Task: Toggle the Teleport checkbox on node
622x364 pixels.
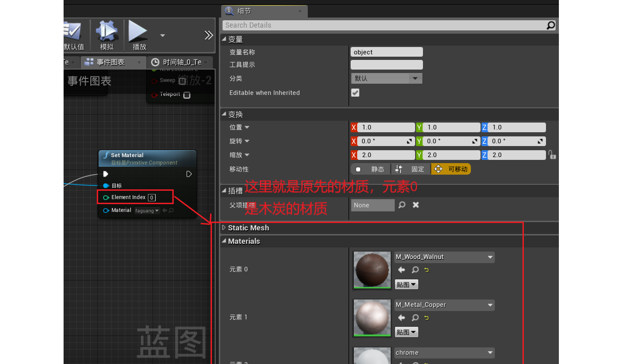Action: 187,95
